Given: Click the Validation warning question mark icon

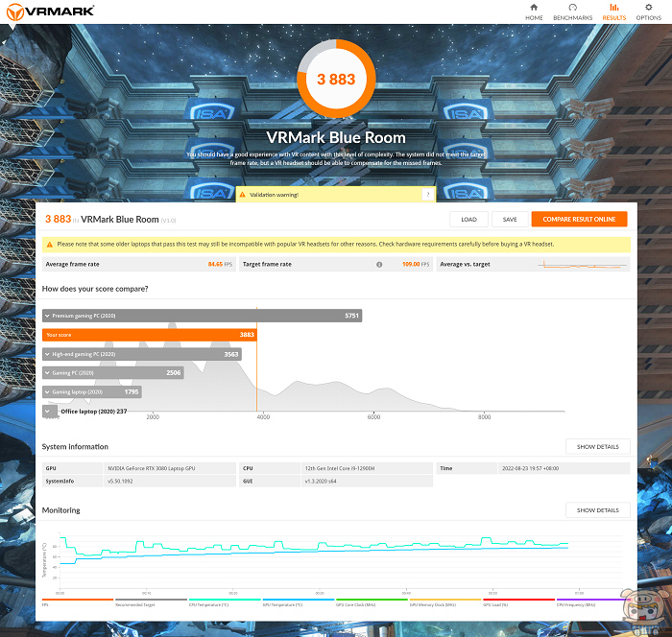Looking at the screenshot, I should point(427,195).
